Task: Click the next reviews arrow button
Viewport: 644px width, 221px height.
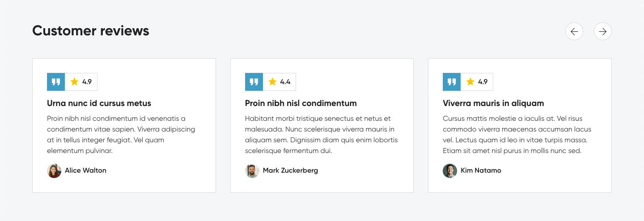Action: (603, 31)
